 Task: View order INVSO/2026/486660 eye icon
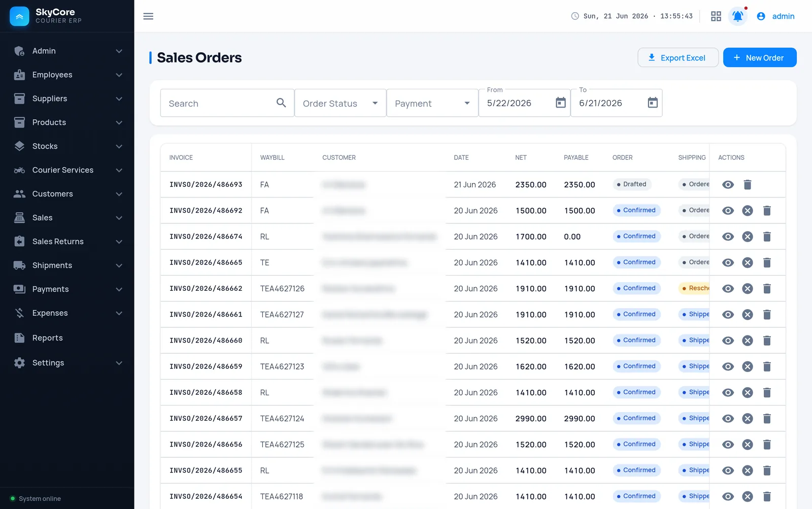tap(728, 341)
